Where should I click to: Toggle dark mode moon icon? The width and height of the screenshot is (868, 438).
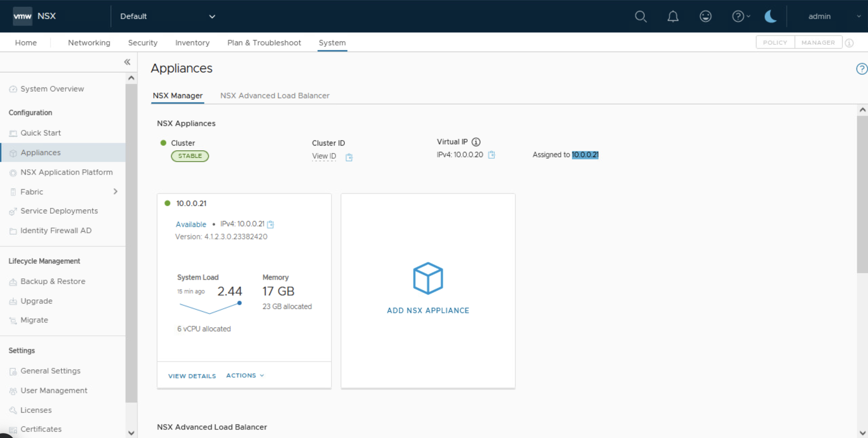770,16
